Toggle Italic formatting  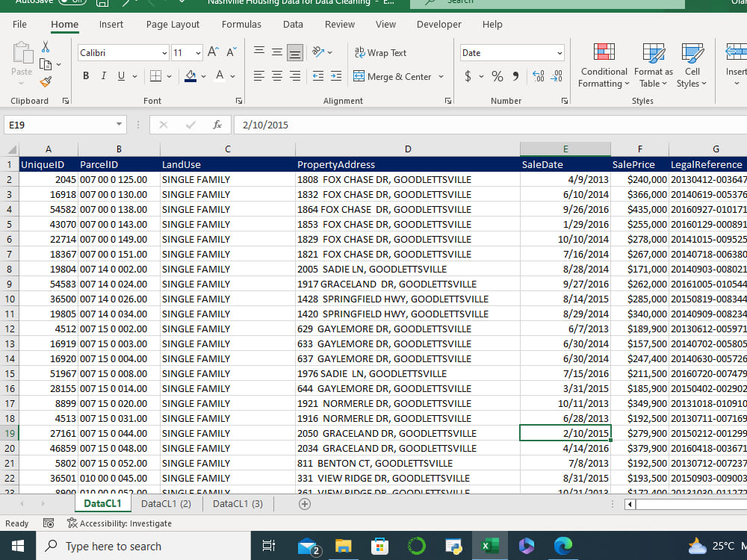point(103,76)
